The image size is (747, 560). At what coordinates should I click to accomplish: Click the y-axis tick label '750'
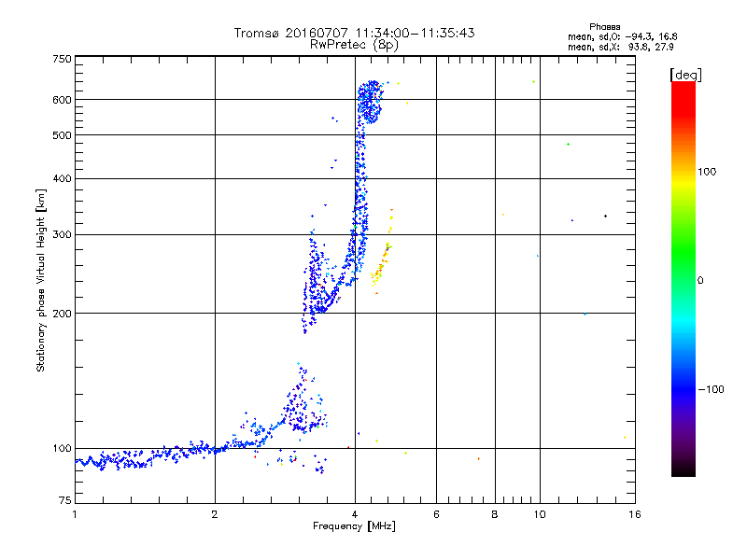coord(62,59)
